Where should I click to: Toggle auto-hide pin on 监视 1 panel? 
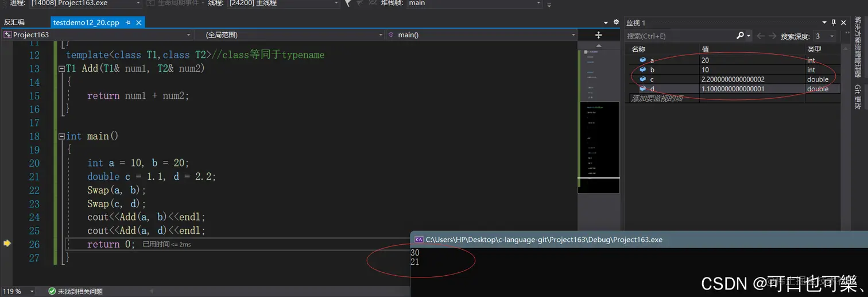pyautogui.click(x=833, y=22)
